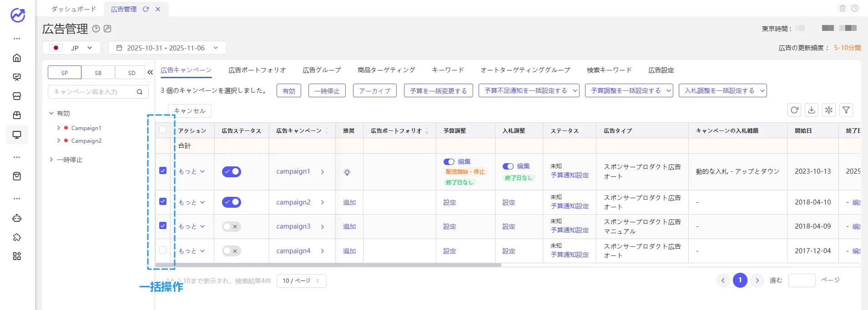868x310 pixels.
Task: Click the external link icon beside 広告管理
Action: point(107,29)
